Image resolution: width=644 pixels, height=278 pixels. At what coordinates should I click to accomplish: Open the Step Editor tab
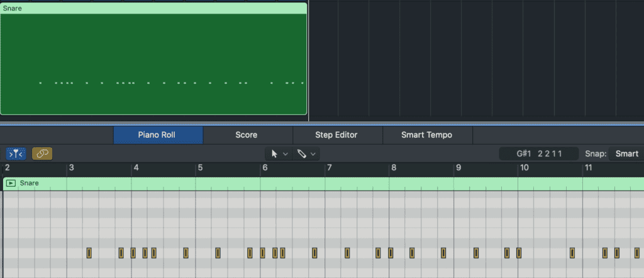336,135
